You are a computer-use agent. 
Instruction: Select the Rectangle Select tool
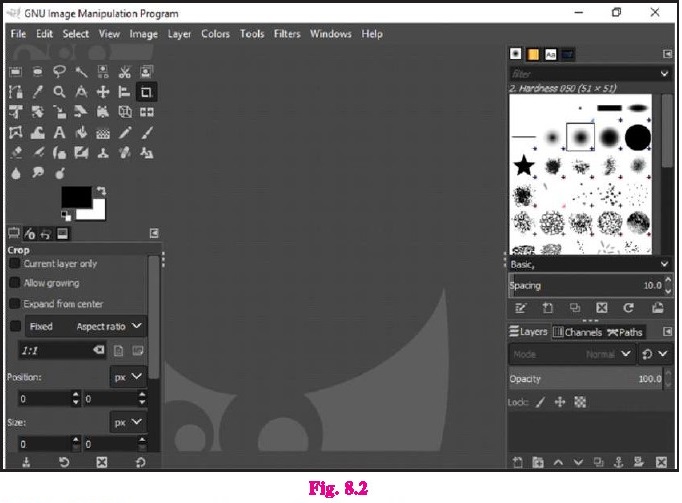point(16,72)
